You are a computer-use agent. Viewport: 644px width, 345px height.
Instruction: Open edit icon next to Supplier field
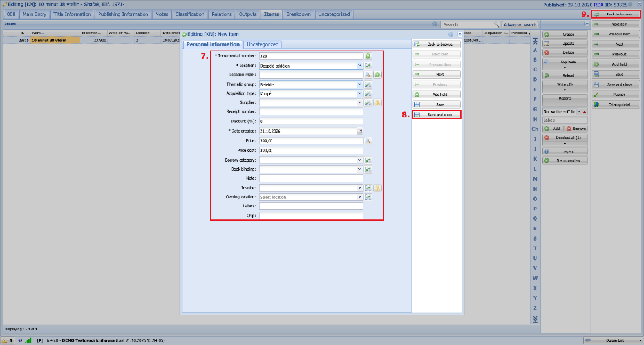[368, 103]
